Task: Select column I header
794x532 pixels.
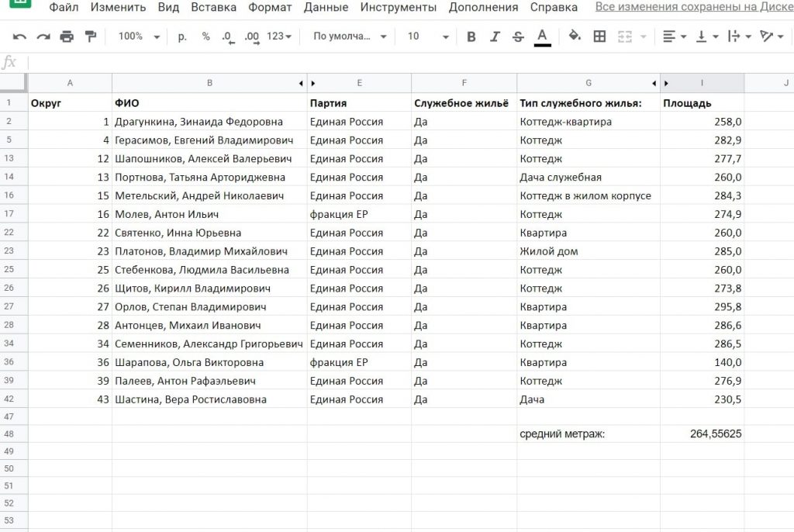Action: [702, 83]
